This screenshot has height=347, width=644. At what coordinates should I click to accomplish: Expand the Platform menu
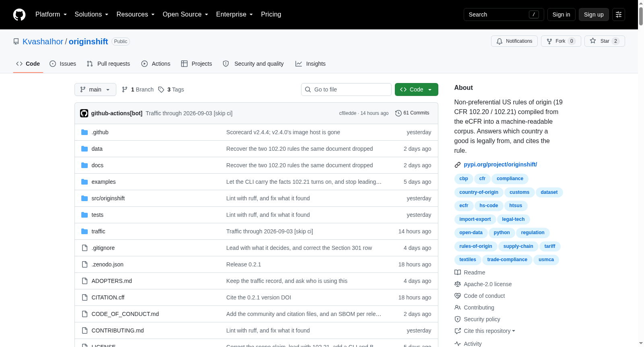point(51,15)
